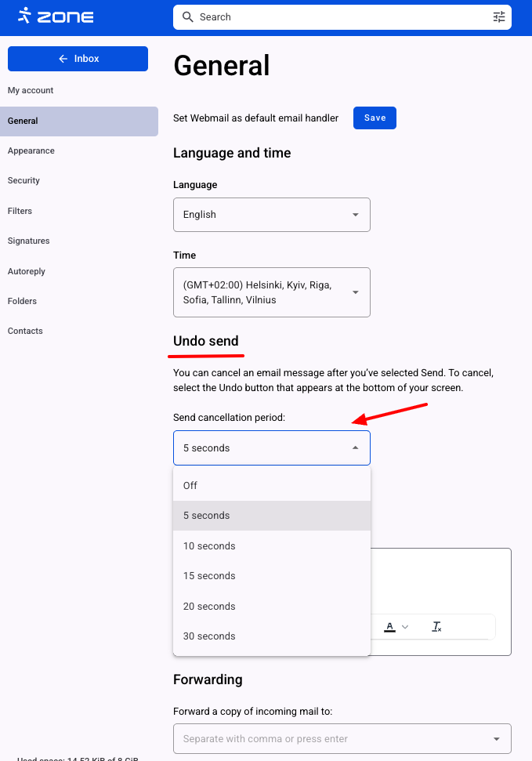Image resolution: width=532 pixels, height=761 pixels.
Task: Click the Zone logo in header
Action: (56, 16)
